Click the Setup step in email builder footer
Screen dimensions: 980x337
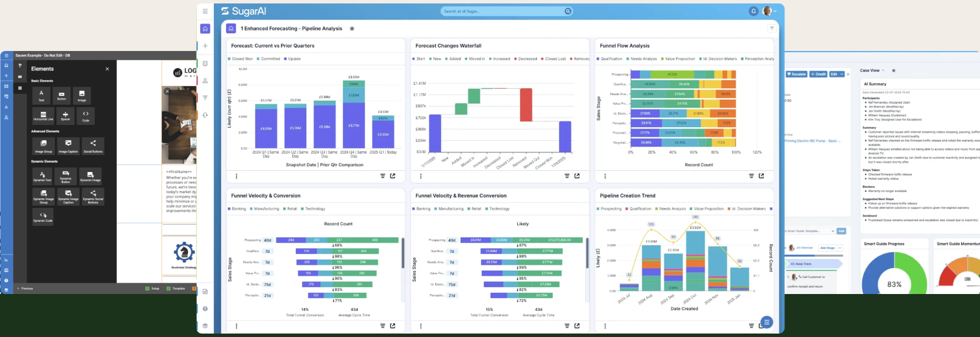[153, 288]
